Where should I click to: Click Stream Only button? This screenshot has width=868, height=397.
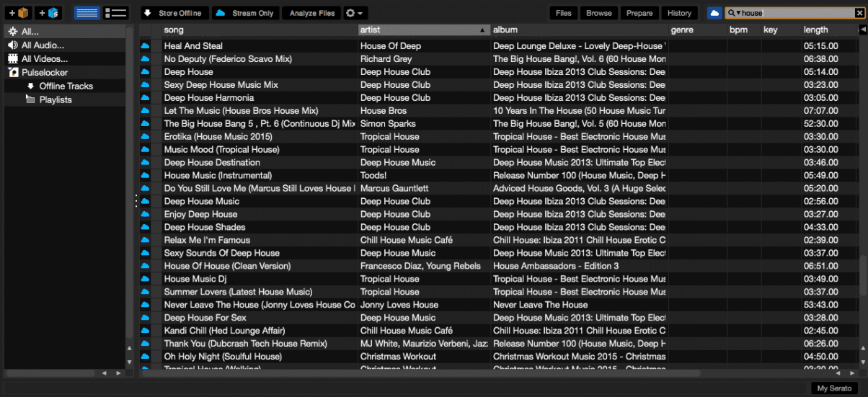coord(245,13)
